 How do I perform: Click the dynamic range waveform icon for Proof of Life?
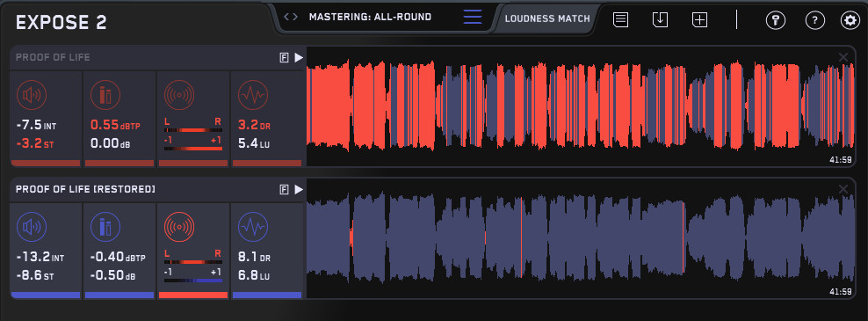[253, 95]
